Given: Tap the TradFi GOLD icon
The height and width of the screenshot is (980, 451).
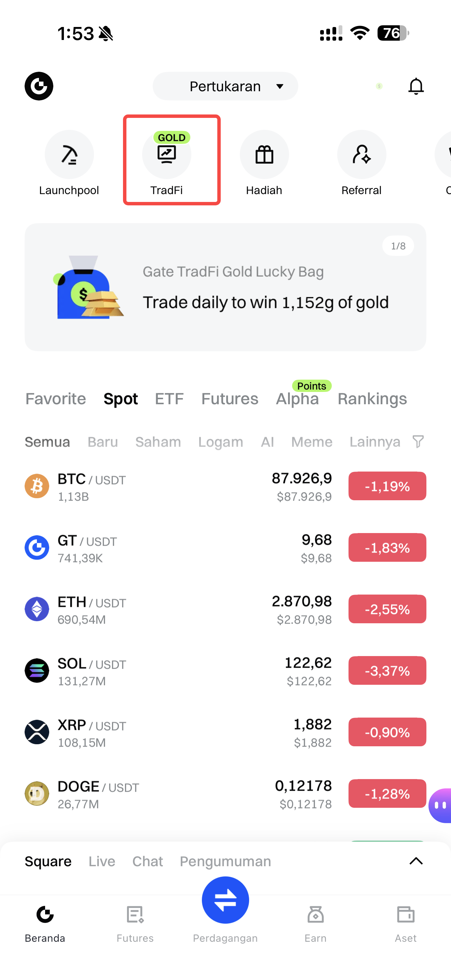Looking at the screenshot, I should tap(166, 155).
